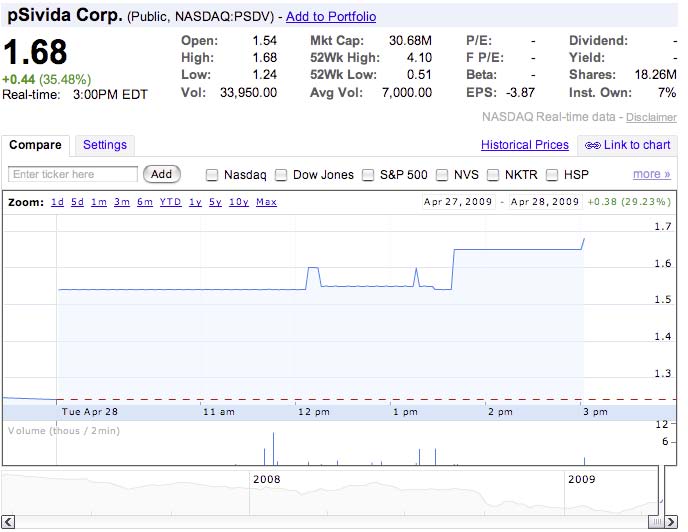Image resolution: width=688 pixels, height=532 pixels.
Task: Click the chain icon beside Link to chart
Action: click(592, 145)
